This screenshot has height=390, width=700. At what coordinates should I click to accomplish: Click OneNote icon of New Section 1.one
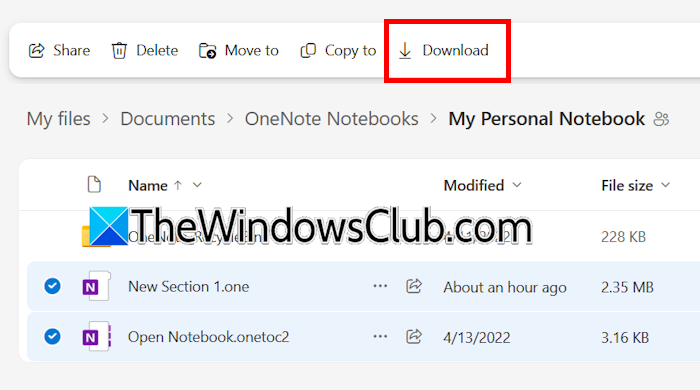tap(96, 286)
